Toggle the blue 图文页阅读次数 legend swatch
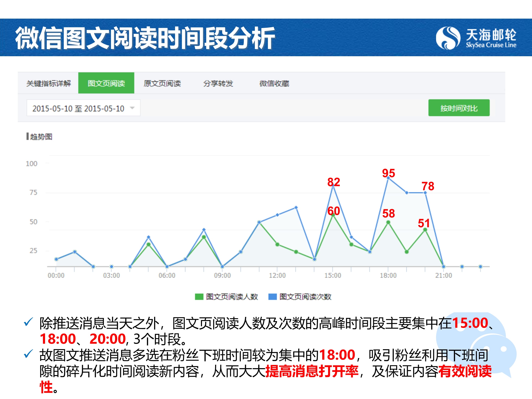The height and width of the screenshot is (399, 532). point(273,297)
